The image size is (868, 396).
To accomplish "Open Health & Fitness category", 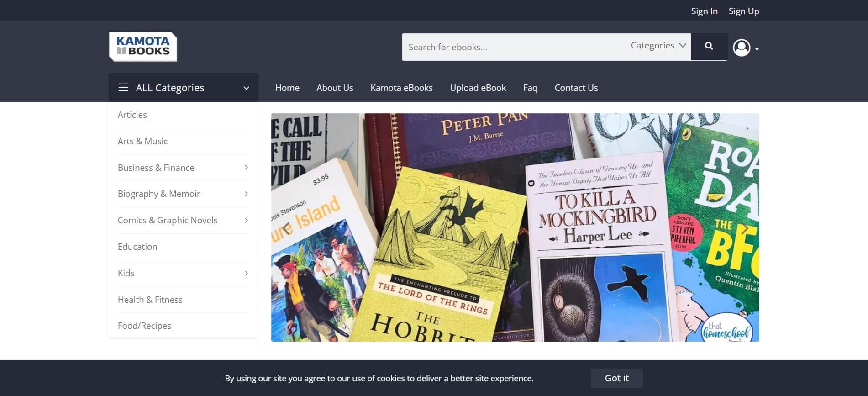I will (x=150, y=300).
